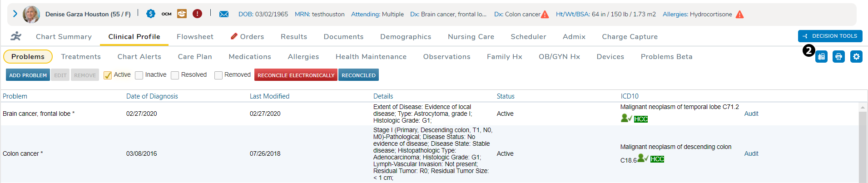Check the Resolved checkbox
This screenshot has height=183, width=868.
[x=175, y=75]
